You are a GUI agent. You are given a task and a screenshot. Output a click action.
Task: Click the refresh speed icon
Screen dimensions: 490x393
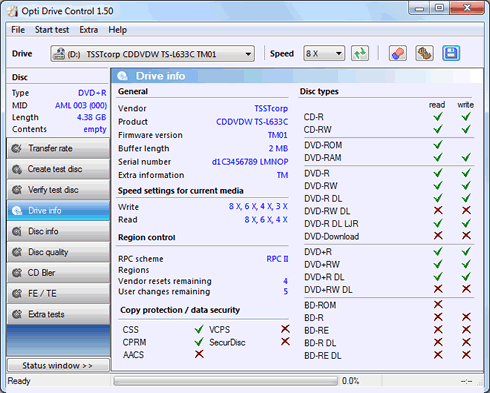click(x=360, y=53)
